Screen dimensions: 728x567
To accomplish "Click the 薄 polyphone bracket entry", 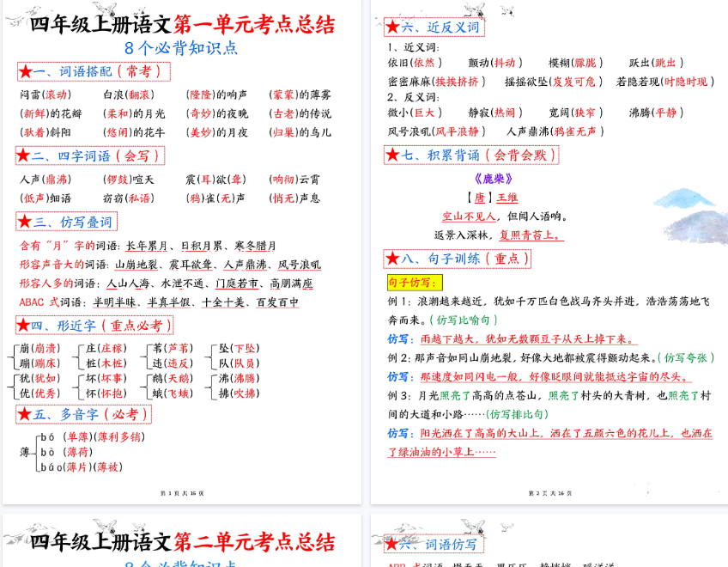I will tap(26, 451).
